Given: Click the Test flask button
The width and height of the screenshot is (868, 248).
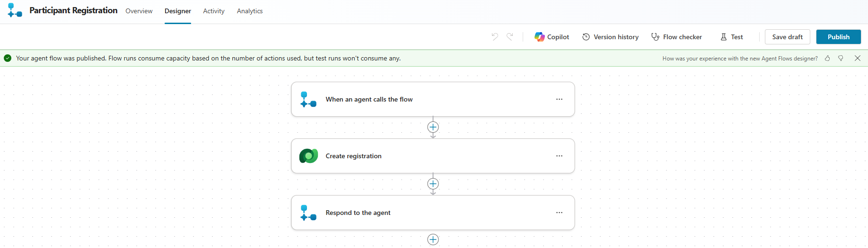Looking at the screenshot, I should tap(731, 37).
